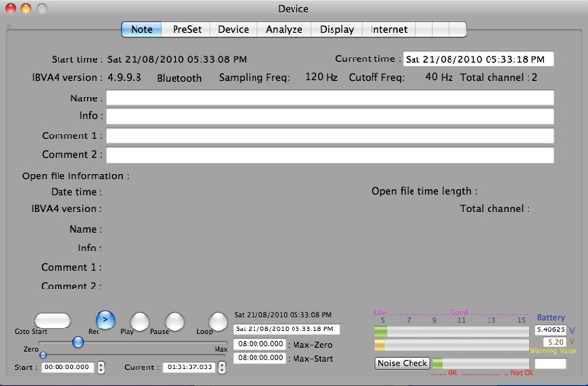This screenshot has width=588, height=386.
Task: Toggle the Loop round button
Action: (x=217, y=322)
